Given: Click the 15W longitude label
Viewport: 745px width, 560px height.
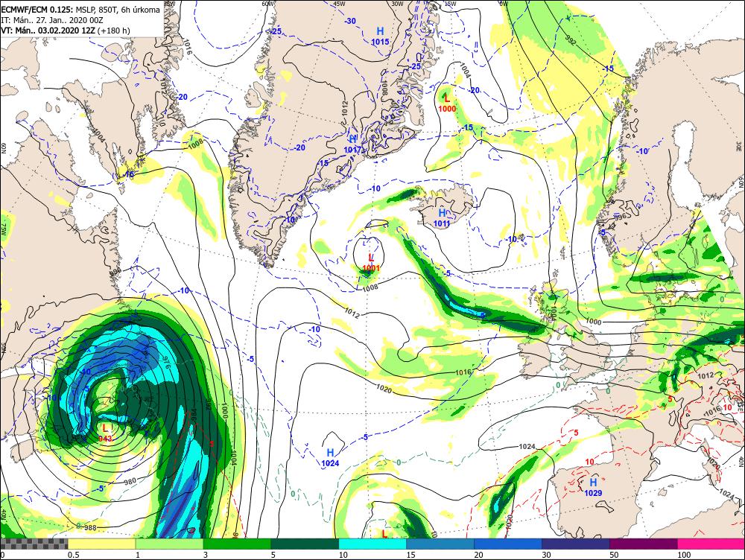Looking at the screenshot, I should pos(449,3).
